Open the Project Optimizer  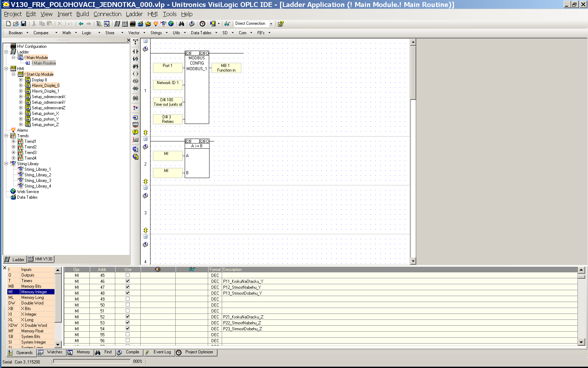[196, 352]
